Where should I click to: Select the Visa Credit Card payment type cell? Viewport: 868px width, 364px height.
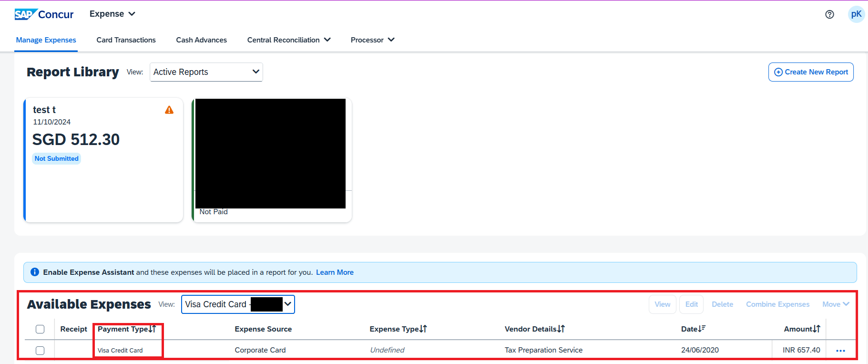pyautogui.click(x=120, y=351)
